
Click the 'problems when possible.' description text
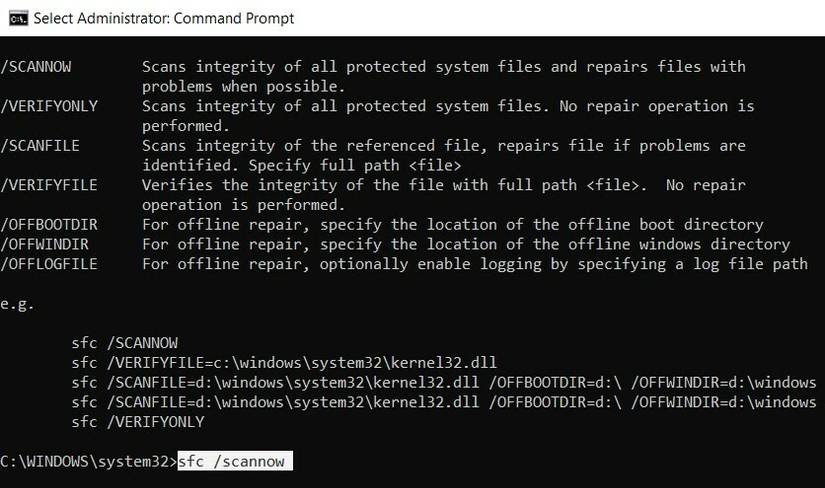coord(243,86)
